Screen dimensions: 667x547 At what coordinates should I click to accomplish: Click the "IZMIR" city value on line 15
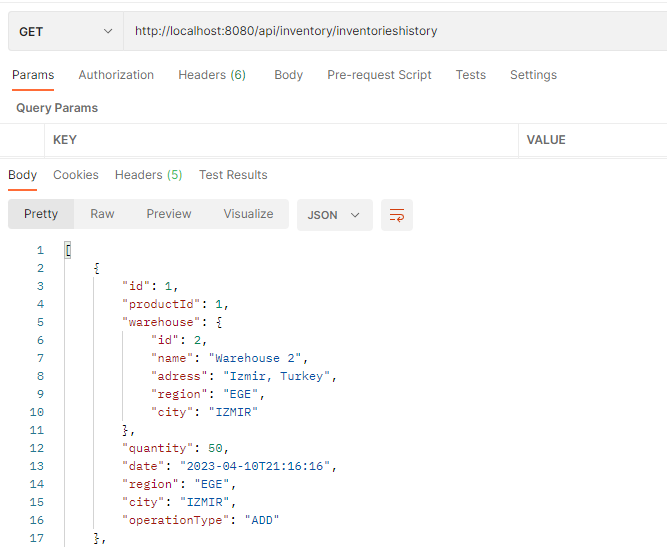coord(205,502)
